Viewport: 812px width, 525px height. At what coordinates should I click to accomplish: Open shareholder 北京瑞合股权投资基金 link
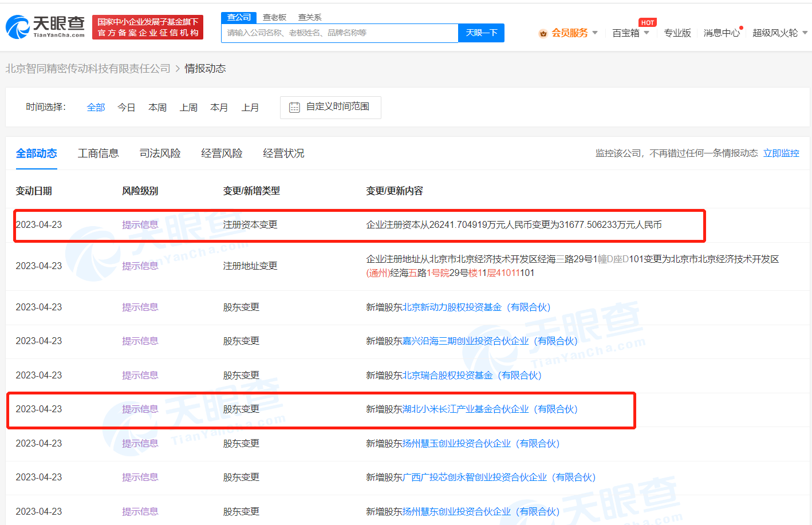click(x=472, y=376)
